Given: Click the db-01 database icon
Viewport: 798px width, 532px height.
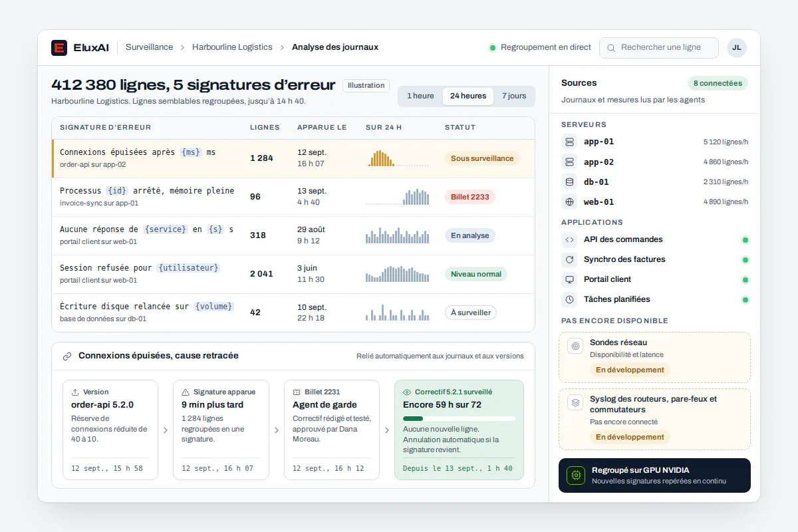Looking at the screenshot, I should point(569,182).
